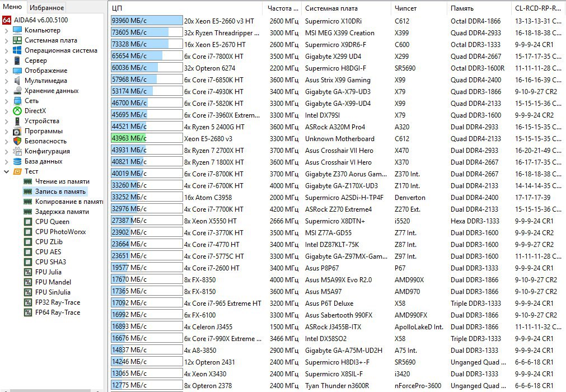Sort by the Частота column header
566x392 pixels.
[x=281, y=8]
